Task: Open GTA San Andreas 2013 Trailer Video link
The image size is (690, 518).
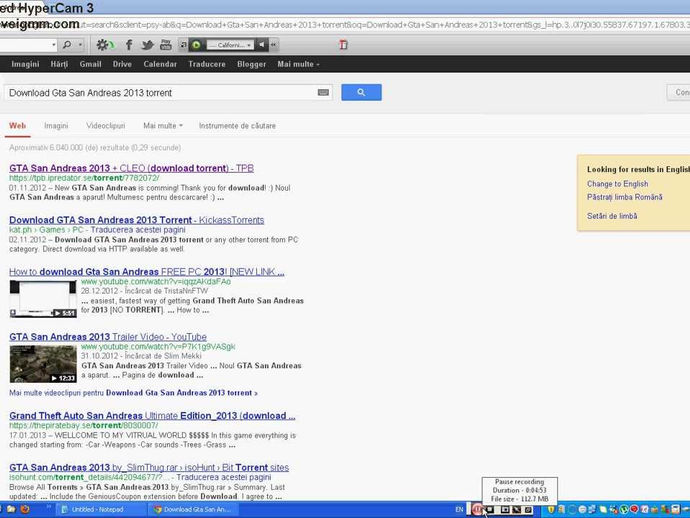Action: click(x=108, y=337)
